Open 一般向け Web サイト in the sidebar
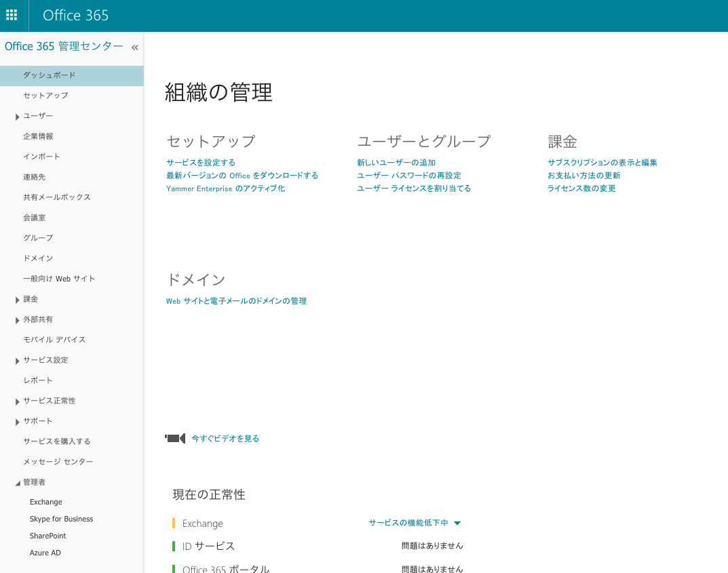 [59, 279]
